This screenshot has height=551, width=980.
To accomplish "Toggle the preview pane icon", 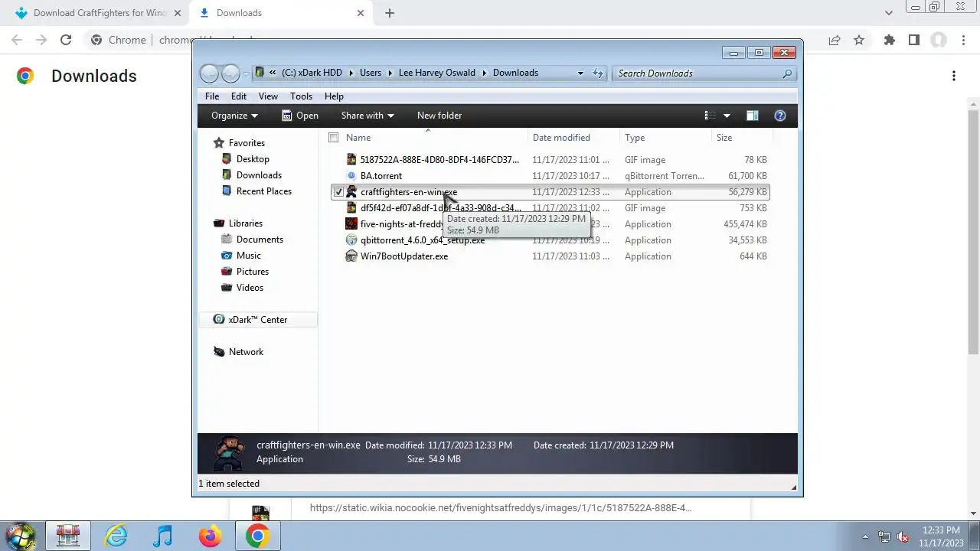I will coord(752,116).
